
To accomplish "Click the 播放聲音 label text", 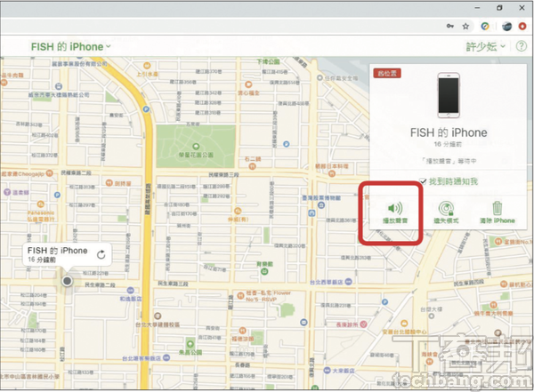I will tap(395, 220).
